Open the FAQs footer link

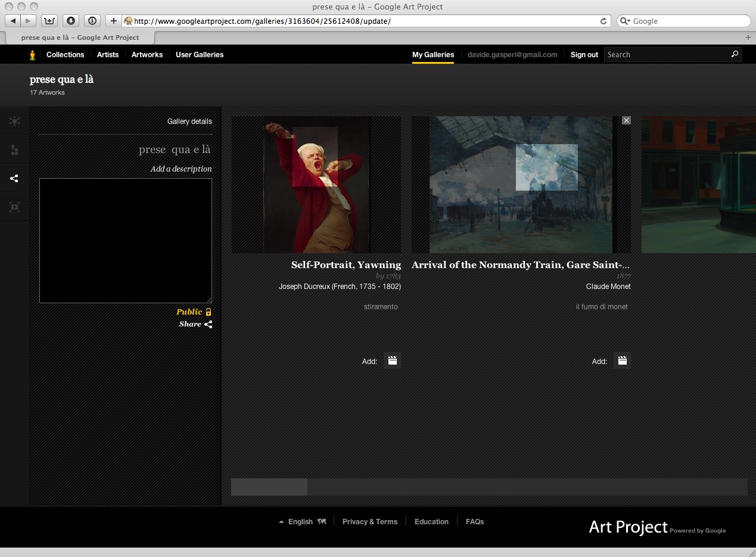click(x=475, y=521)
